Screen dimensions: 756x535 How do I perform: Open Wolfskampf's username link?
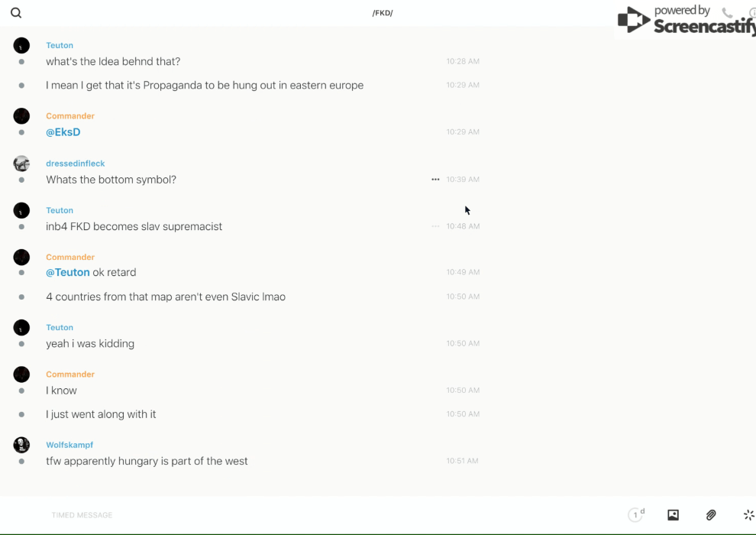tap(69, 445)
